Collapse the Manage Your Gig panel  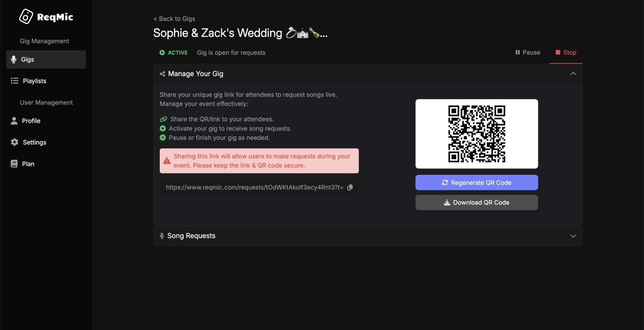573,74
